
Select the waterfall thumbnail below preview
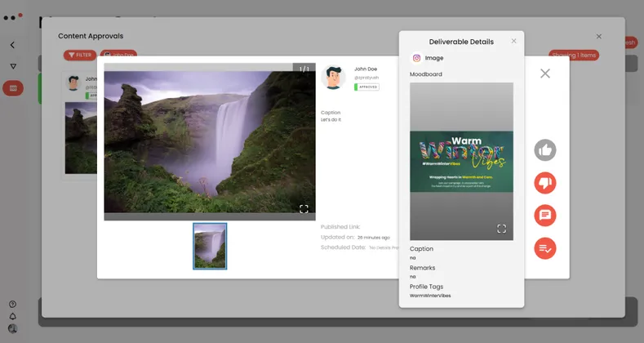coord(210,246)
